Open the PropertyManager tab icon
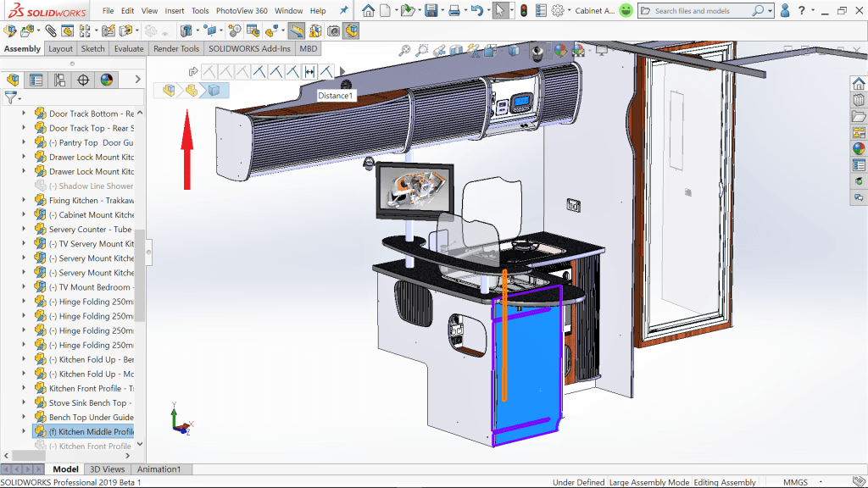The width and height of the screenshot is (868, 488). click(36, 80)
